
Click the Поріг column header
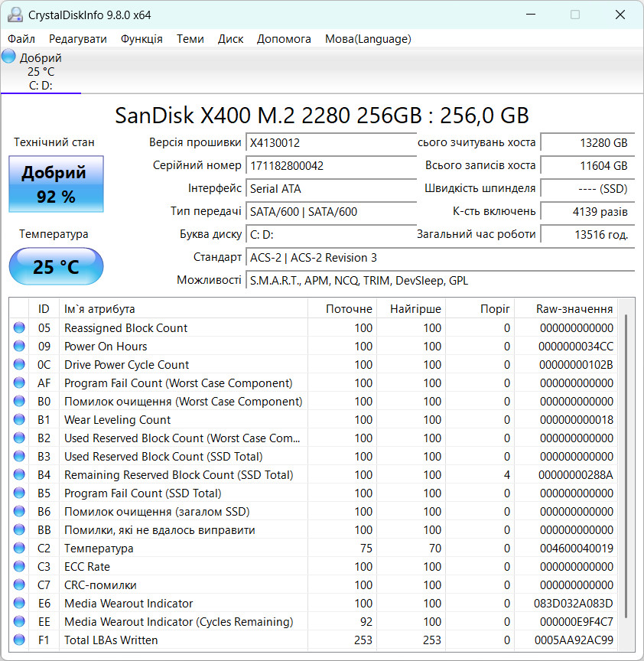click(480, 309)
